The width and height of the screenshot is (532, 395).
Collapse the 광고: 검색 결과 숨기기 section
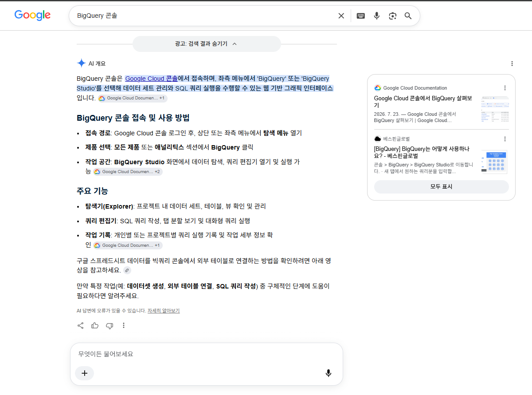click(207, 43)
